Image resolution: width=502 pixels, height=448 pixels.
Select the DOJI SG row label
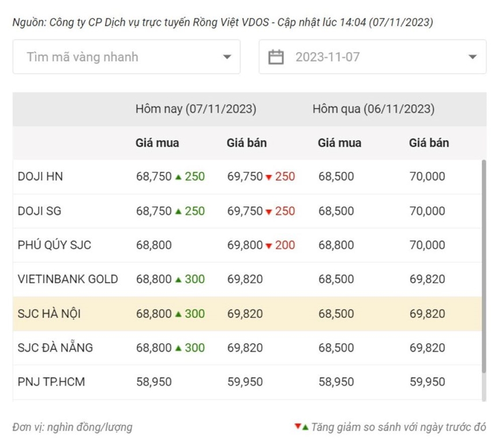pyautogui.click(x=39, y=211)
